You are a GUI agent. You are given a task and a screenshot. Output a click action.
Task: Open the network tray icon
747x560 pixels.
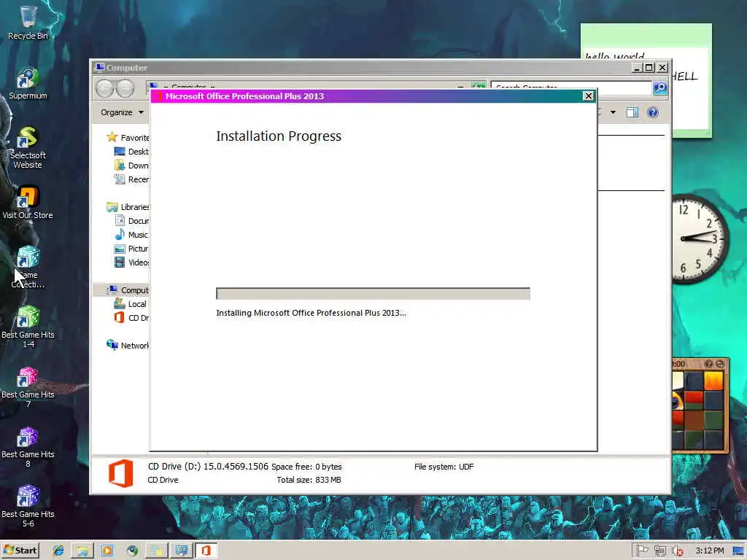click(659, 551)
